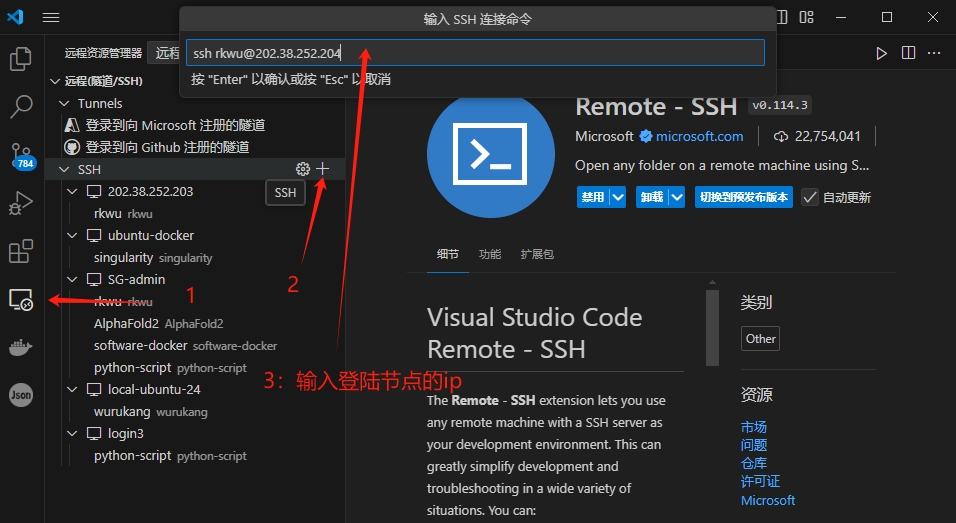
Task: Open the microsoft.com publisher link
Action: [x=699, y=137]
